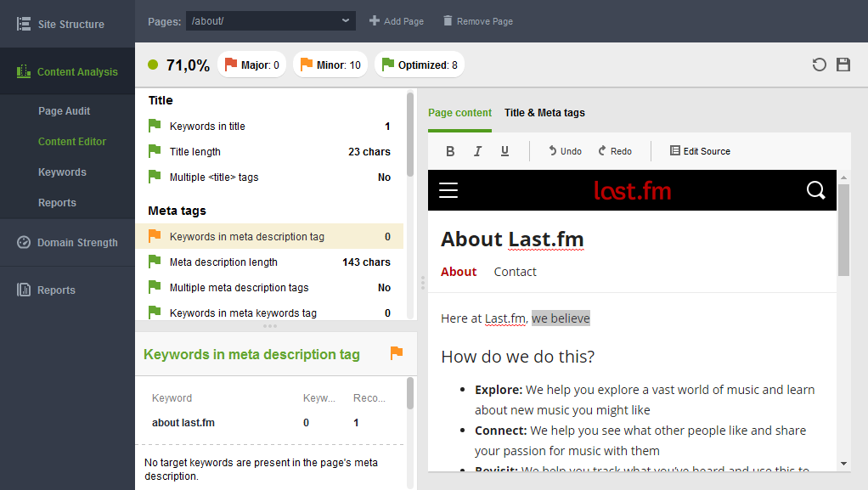
Task: Open the bottom Reports section
Action: click(67, 290)
